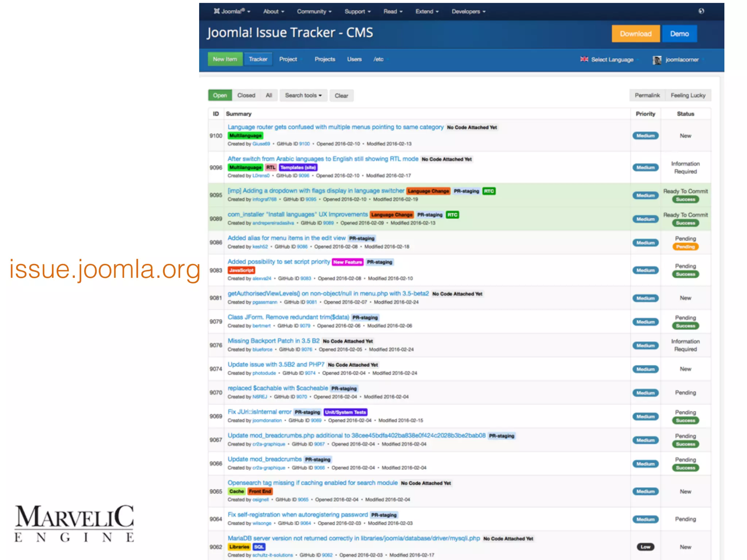This screenshot has width=747, height=560.
Task: Expand the Extend menu
Action: coord(427,12)
